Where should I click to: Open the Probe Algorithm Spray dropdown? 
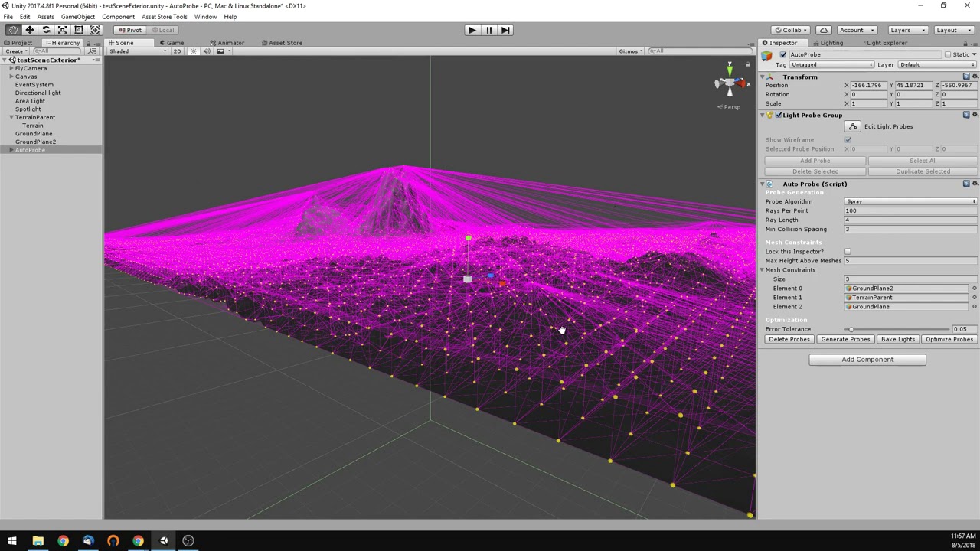(x=911, y=201)
